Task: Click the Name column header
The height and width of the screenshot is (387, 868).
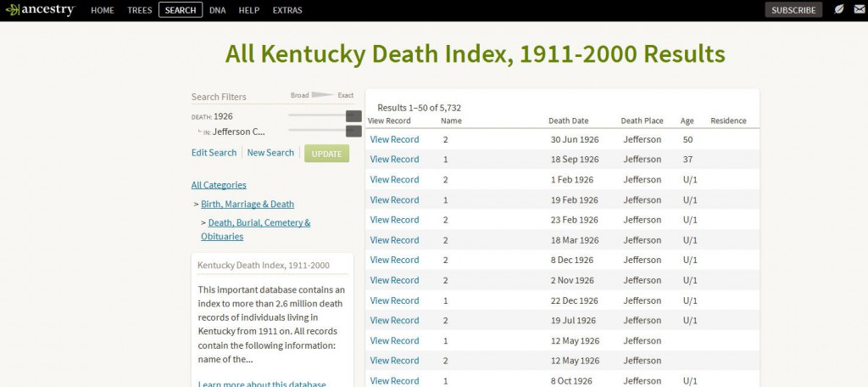Action: tap(451, 121)
